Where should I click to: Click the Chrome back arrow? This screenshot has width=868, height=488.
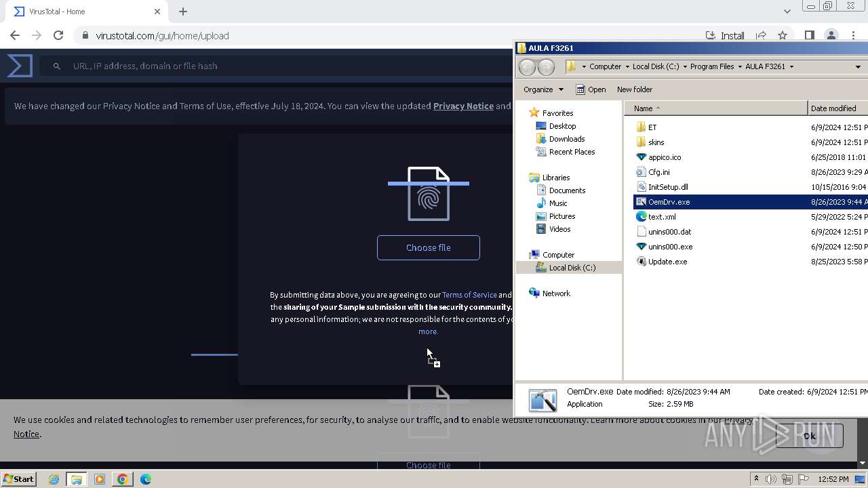15,35
